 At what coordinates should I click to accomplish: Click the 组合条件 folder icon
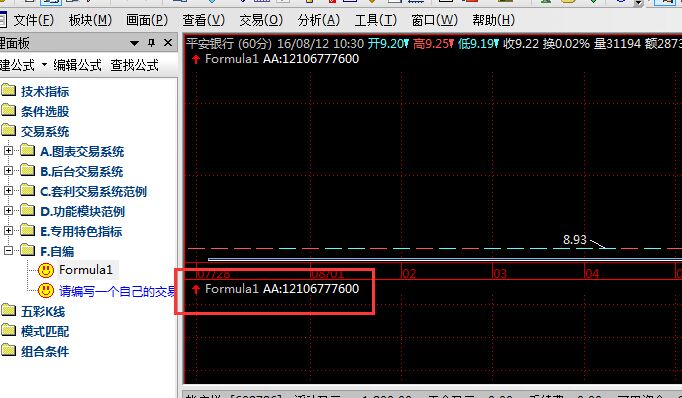8,350
